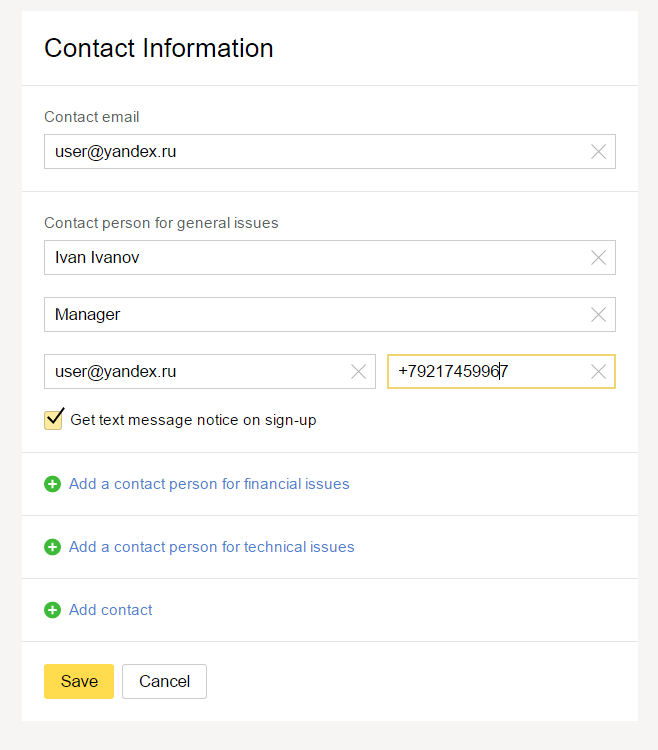Uncheck Get text message notice on sign-up
Image resolution: width=658 pixels, height=750 pixels.
point(54,419)
